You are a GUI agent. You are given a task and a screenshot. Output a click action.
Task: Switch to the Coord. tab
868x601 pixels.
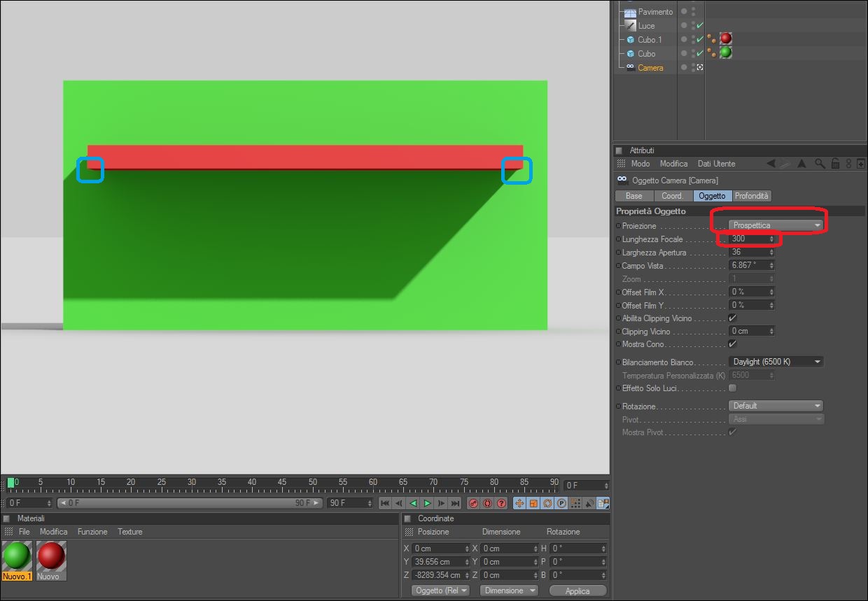[x=673, y=196]
